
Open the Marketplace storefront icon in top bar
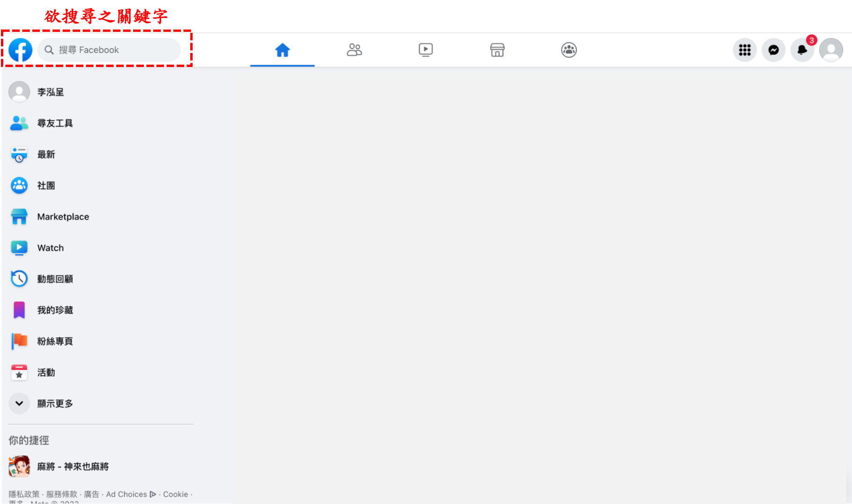(x=497, y=50)
